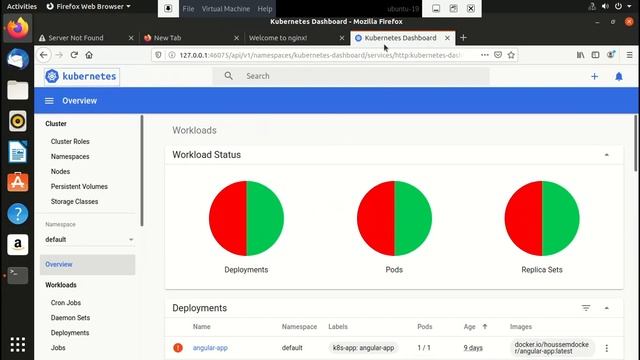Open the Kubernetes dashboard hamburger menu
This screenshot has width=640, height=360.
[x=49, y=101]
